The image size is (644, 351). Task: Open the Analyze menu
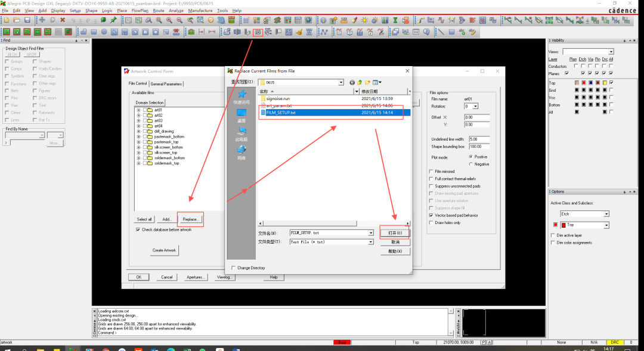[176, 11]
